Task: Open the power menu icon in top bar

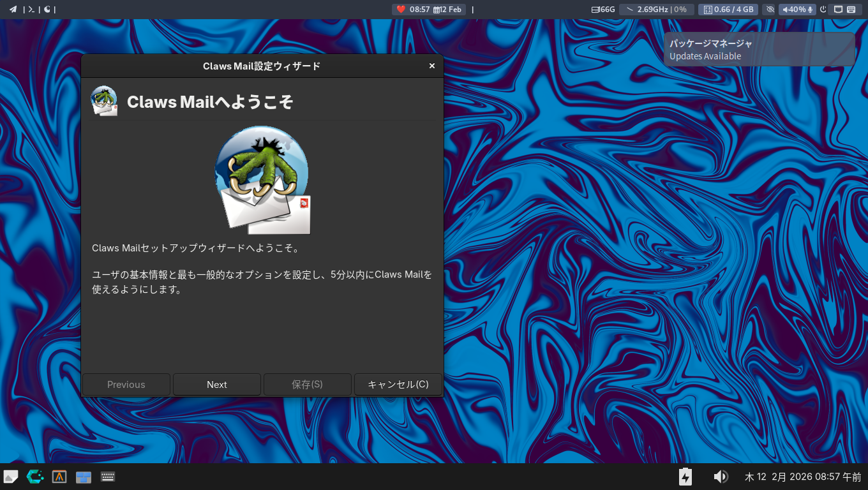Action: tap(823, 10)
